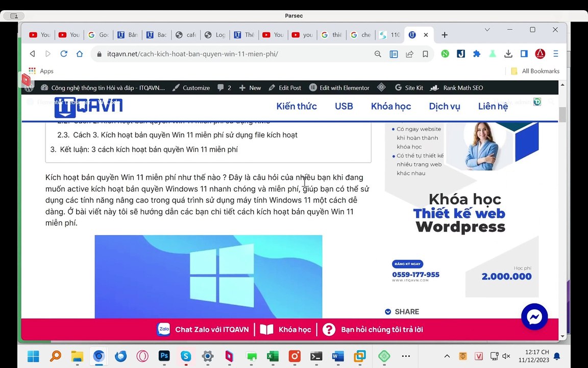
Task: Open 'Công nghệ thông tin Hỏi và đáp' dashboard link
Action: (x=103, y=88)
